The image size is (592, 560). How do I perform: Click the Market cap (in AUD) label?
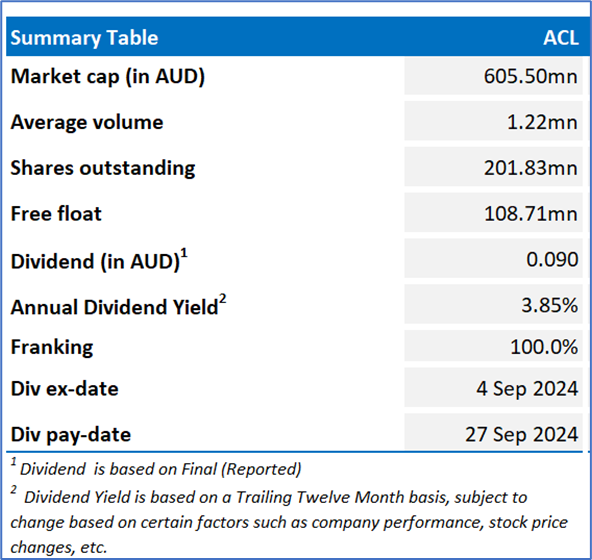pos(108,77)
